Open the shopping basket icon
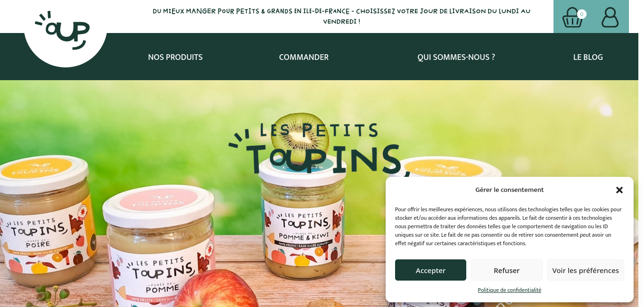Viewport: 644px width, 307px height. click(572, 17)
